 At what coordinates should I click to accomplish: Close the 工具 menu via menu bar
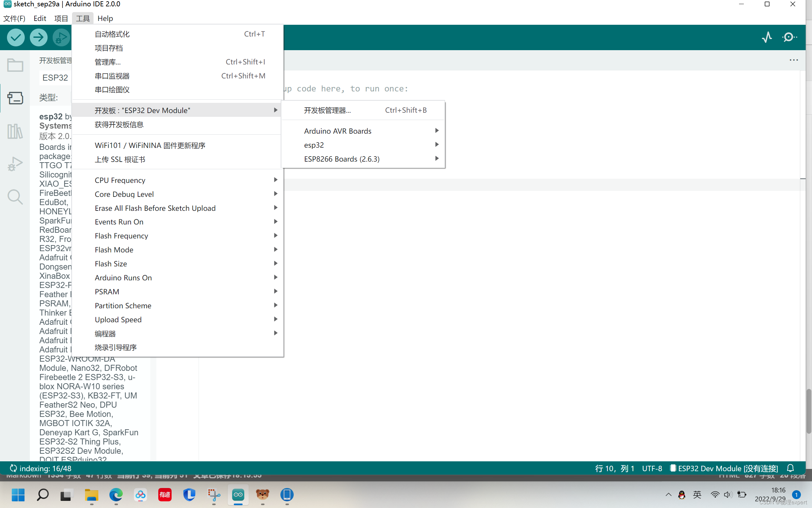click(x=82, y=18)
